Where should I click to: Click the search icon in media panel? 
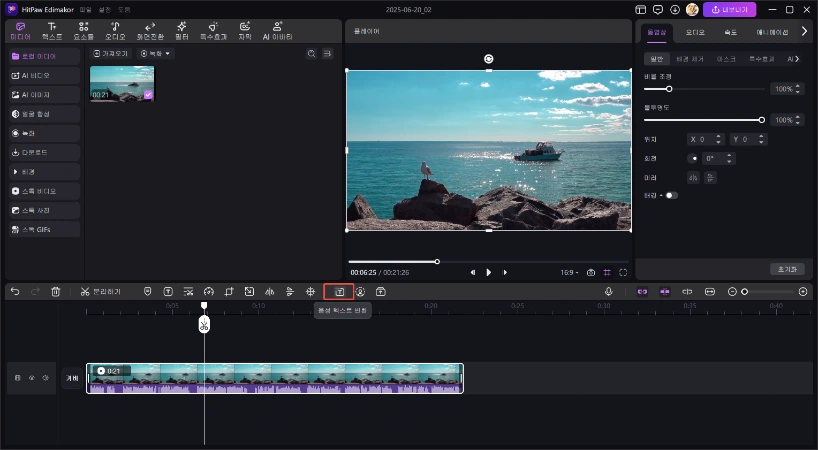(x=311, y=53)
